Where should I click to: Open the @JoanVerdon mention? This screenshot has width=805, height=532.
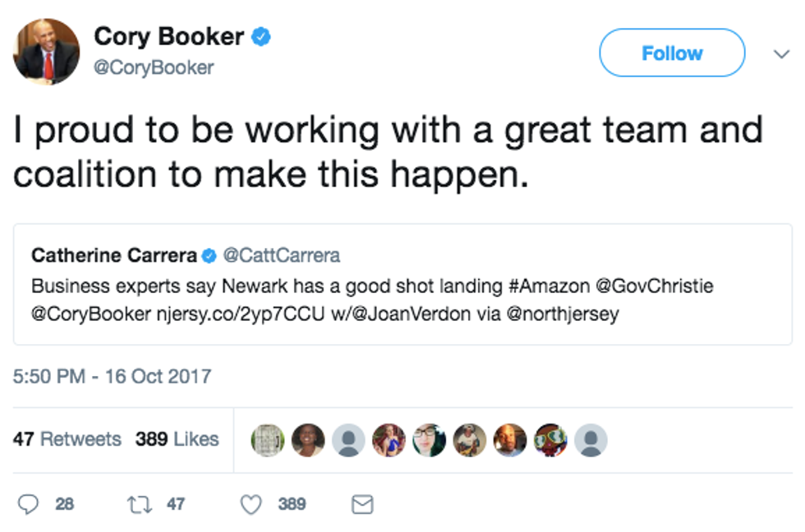tap(402, 314)
